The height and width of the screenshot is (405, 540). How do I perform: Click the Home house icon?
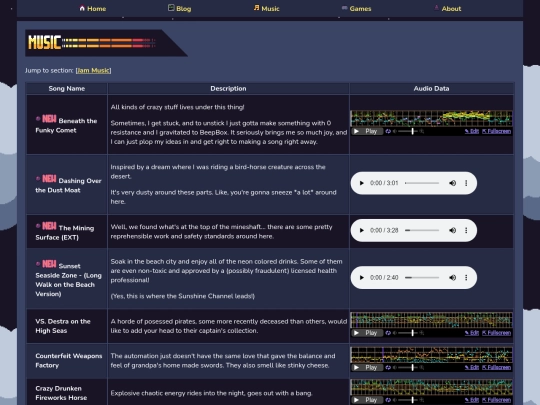[82, 8]
